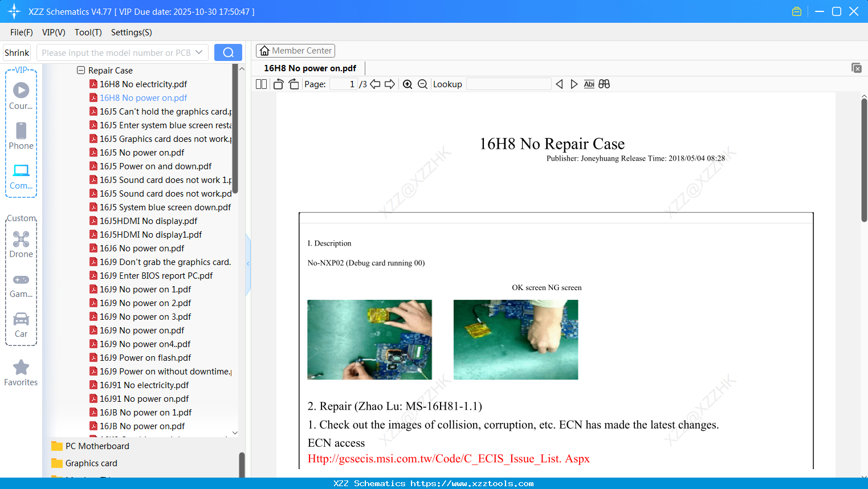Open the Tool(T) menu
This screenshot has width=868, height=489.
[x=88, y=32]
